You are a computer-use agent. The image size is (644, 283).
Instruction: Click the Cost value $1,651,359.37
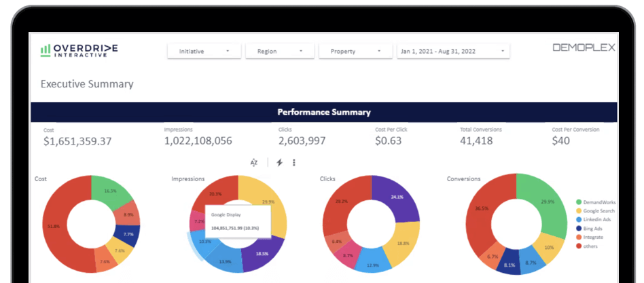click(x=77, y=141)
